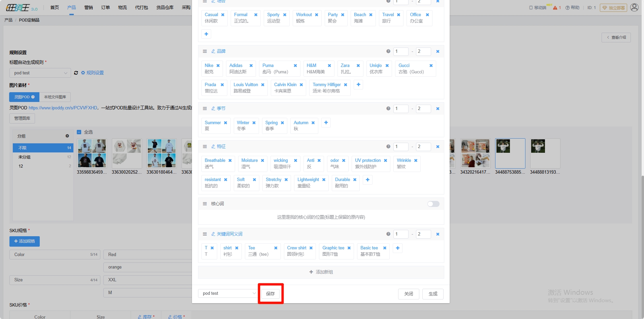Toggle the 全选 checkbox
644x319 pixels.
(79, 132)
